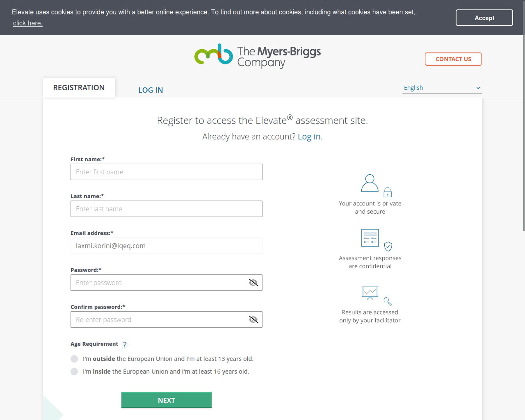Viewport: 525px width, 420px height.
Task: Switch to the LOG IN tab
Action: [x=151, y=90]
